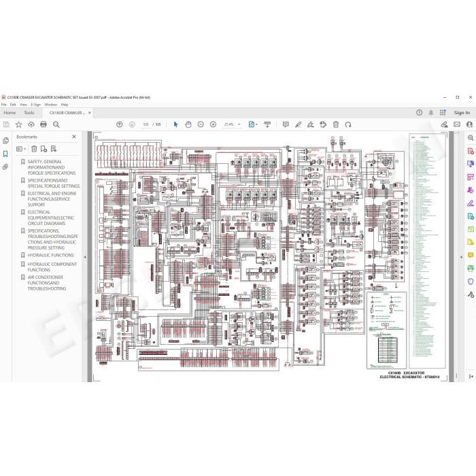
Task: Click the vertical document scrollbar
Action: coord(456,256)
